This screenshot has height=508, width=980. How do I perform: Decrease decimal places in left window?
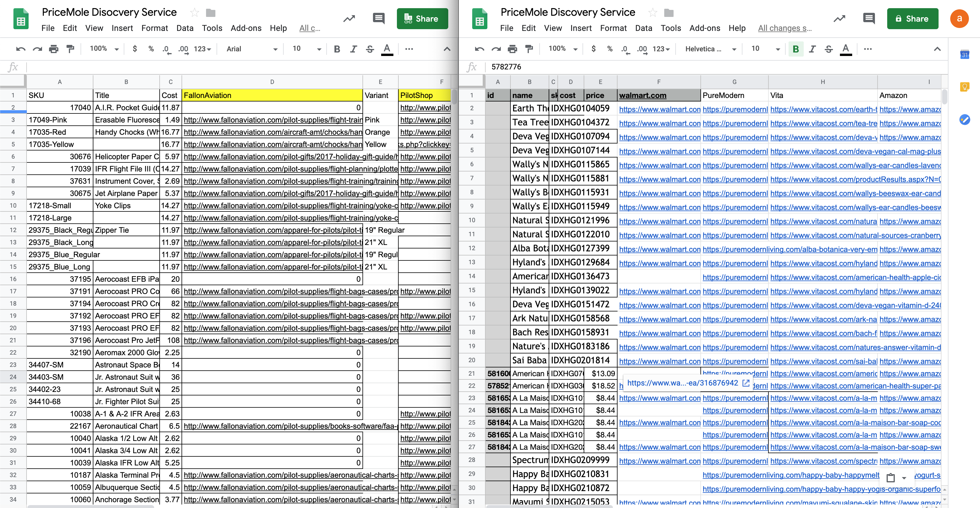[167, 49]
